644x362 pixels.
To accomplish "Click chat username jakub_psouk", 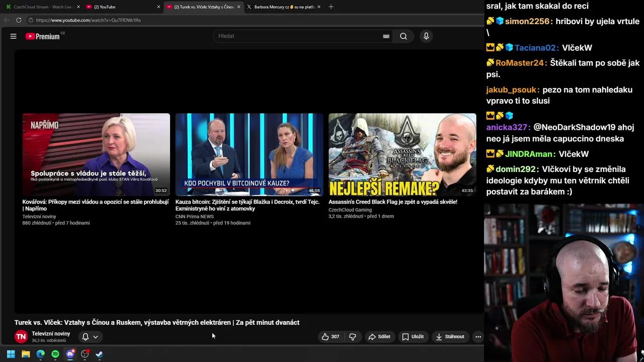I will pyautogui.click(x=512, y=89).
